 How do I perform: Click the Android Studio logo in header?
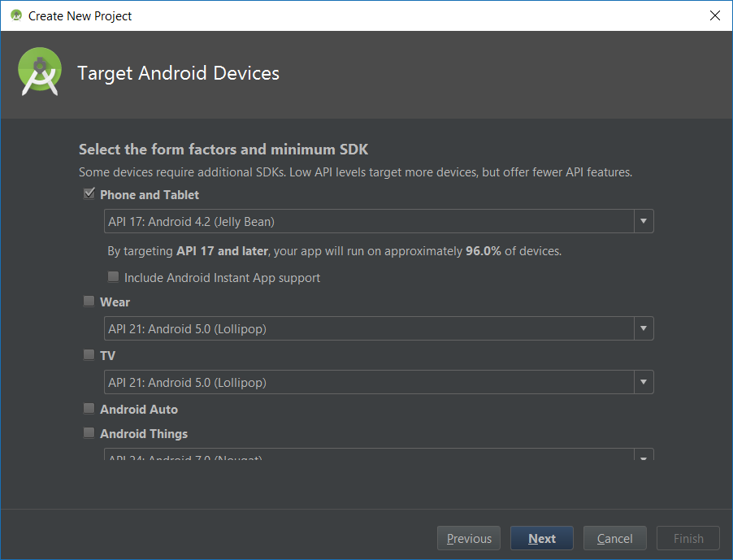[x=40, y=72]
